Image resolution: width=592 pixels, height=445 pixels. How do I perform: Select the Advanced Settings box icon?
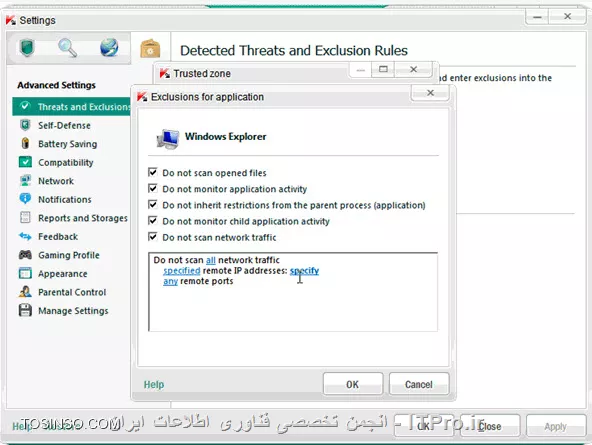point(150,48)
